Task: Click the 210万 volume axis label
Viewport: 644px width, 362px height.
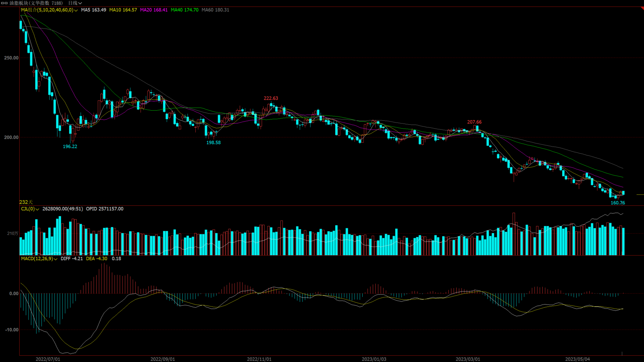Action: pyautogui.click(x=13, y=233)
